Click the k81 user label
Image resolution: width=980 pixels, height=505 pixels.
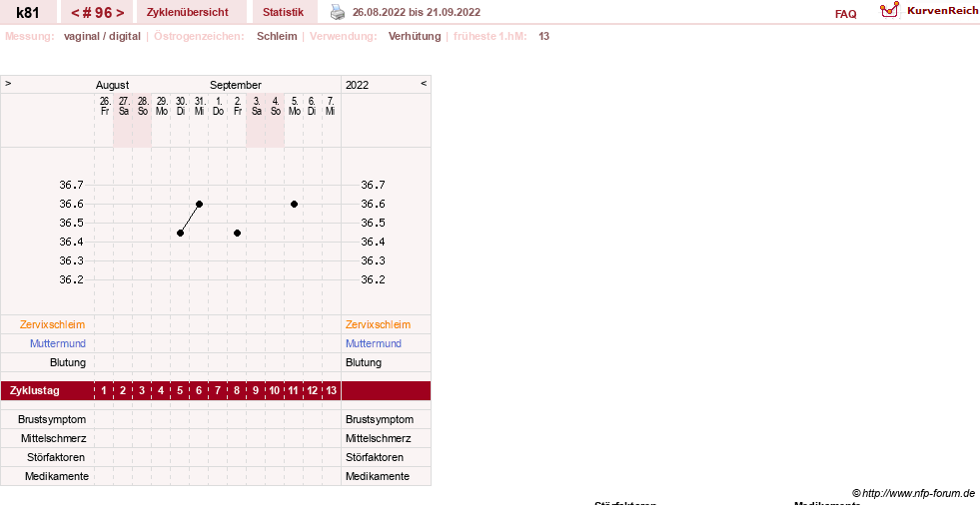[28, 12]
